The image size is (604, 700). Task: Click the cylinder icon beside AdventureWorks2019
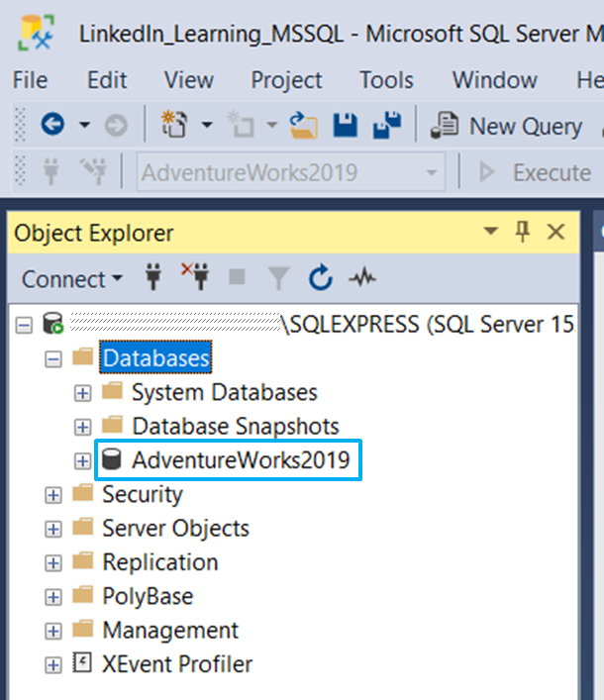[x=111, y=459]
